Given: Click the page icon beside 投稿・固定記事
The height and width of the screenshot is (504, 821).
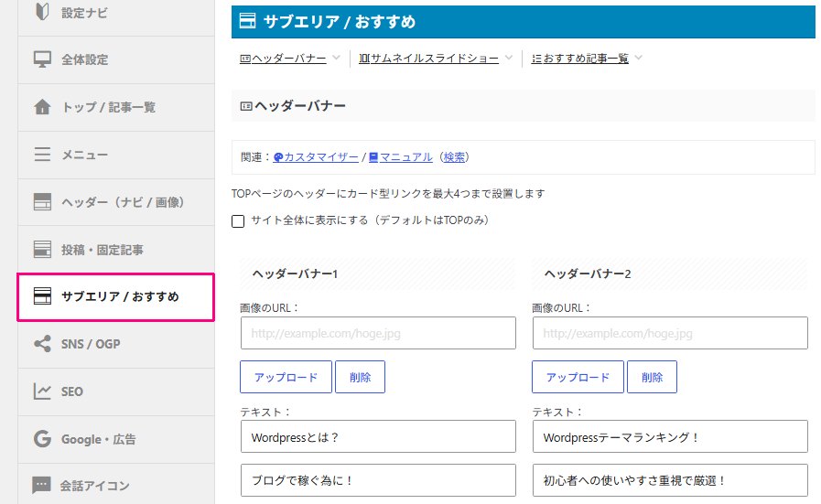Looking at the screenshot, I should 42,250.
